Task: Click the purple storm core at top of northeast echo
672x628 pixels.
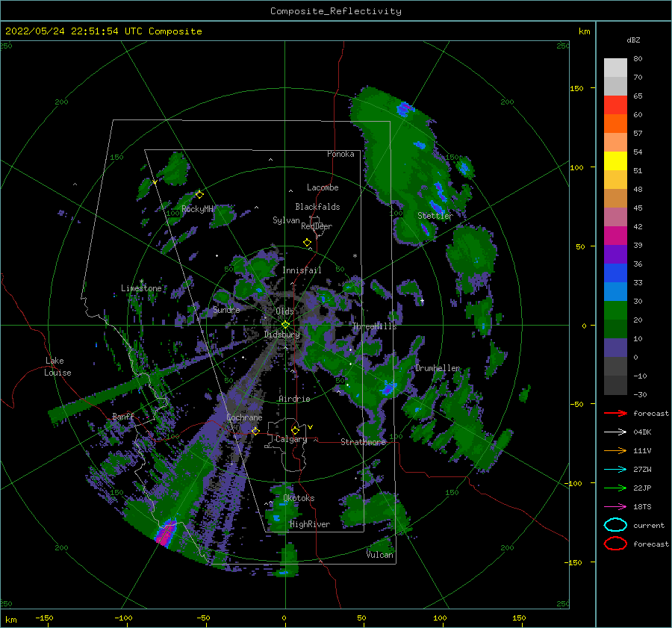Action: coord(404,109)
